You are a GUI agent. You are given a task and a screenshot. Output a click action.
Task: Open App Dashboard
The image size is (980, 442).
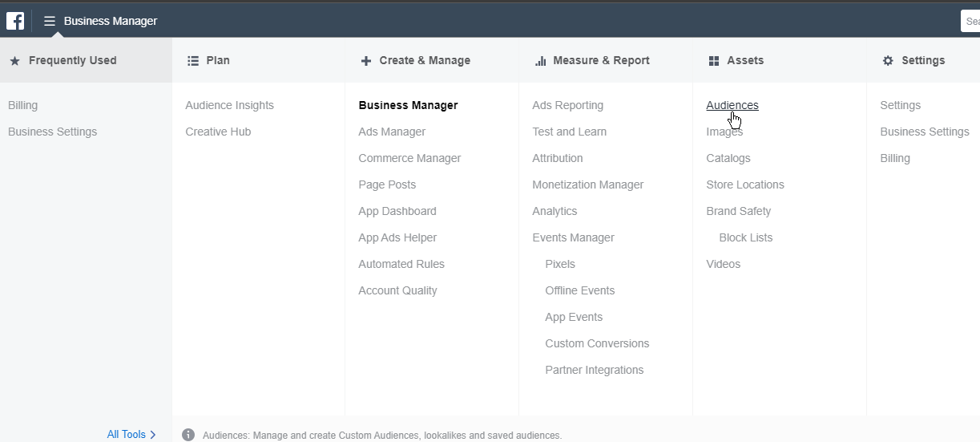[397, 211]
